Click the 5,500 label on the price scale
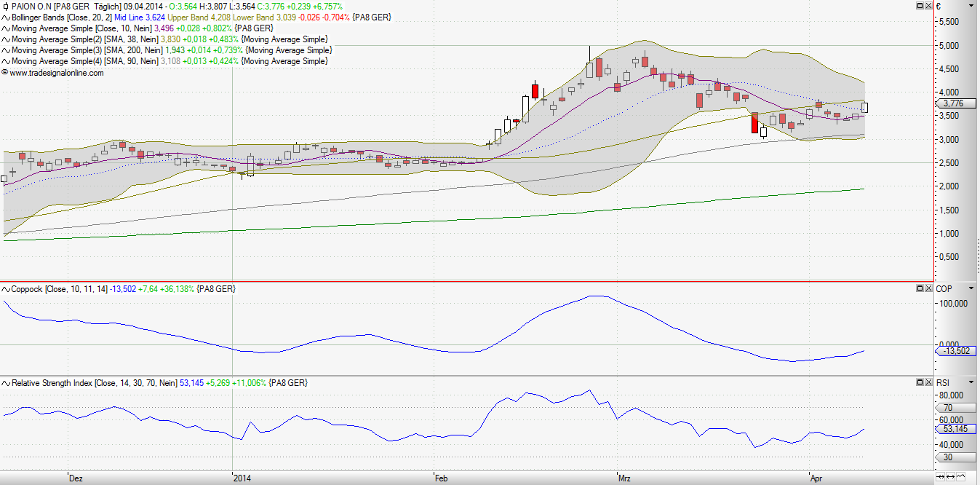 949,22
